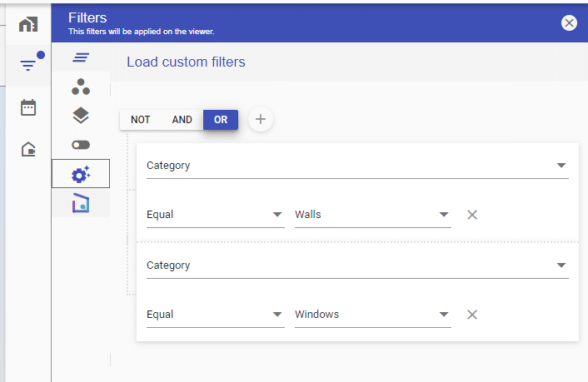
Task: Open the Windows value dropdown
Action: 373,314
